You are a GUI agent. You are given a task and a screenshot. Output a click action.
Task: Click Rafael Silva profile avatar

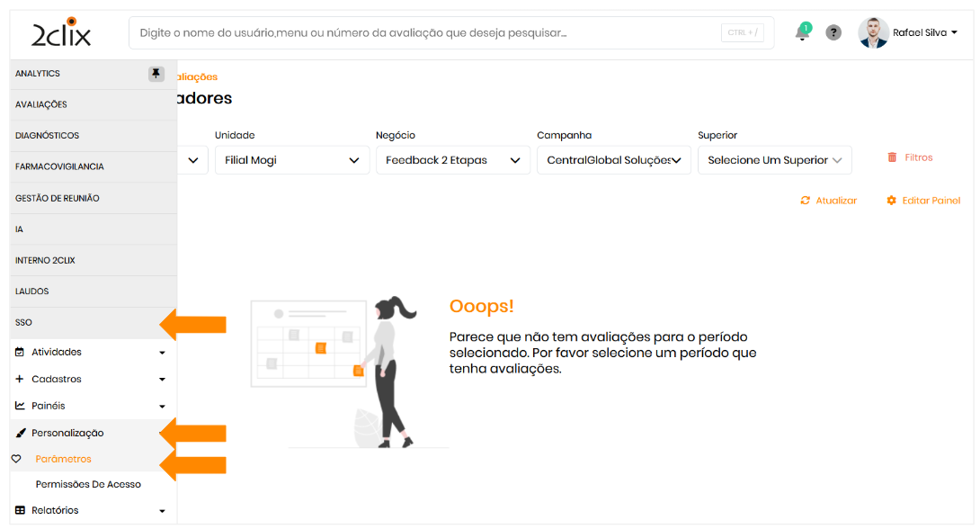[x=873, y=32]
